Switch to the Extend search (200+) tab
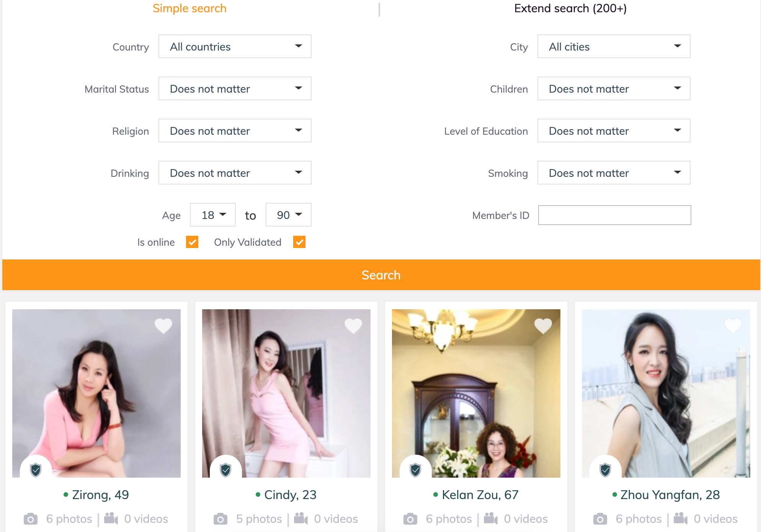 click(570, 8)
